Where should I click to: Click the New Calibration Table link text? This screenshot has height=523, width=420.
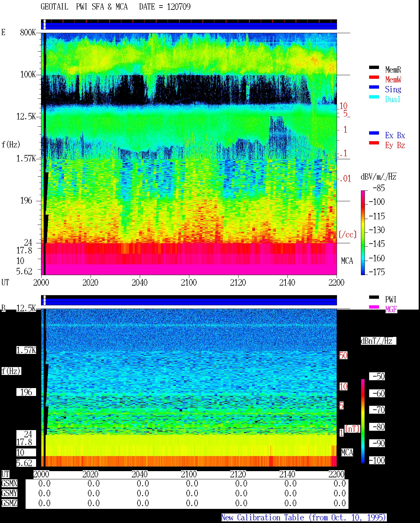[304, 518]
